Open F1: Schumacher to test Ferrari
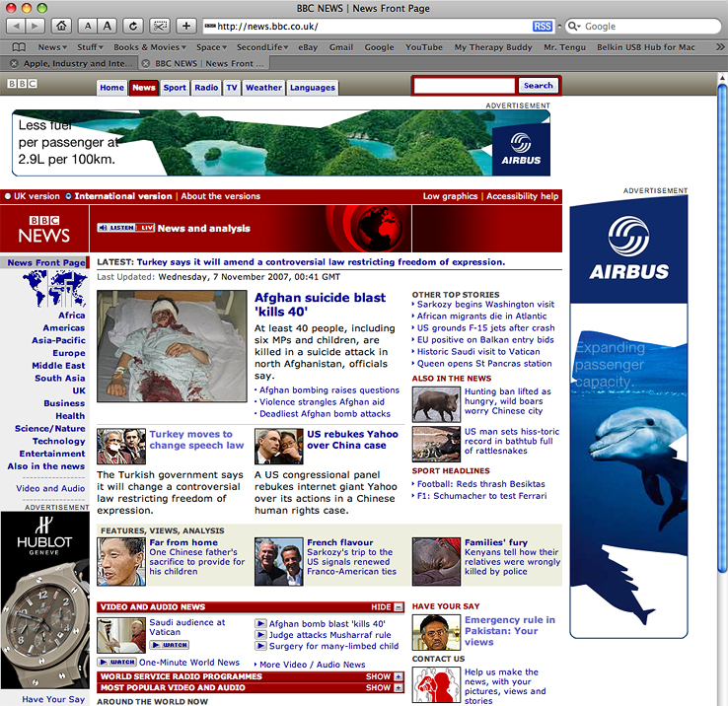This screenshot has height=706, width=728. pyautogui.click(x=482, y=496)
